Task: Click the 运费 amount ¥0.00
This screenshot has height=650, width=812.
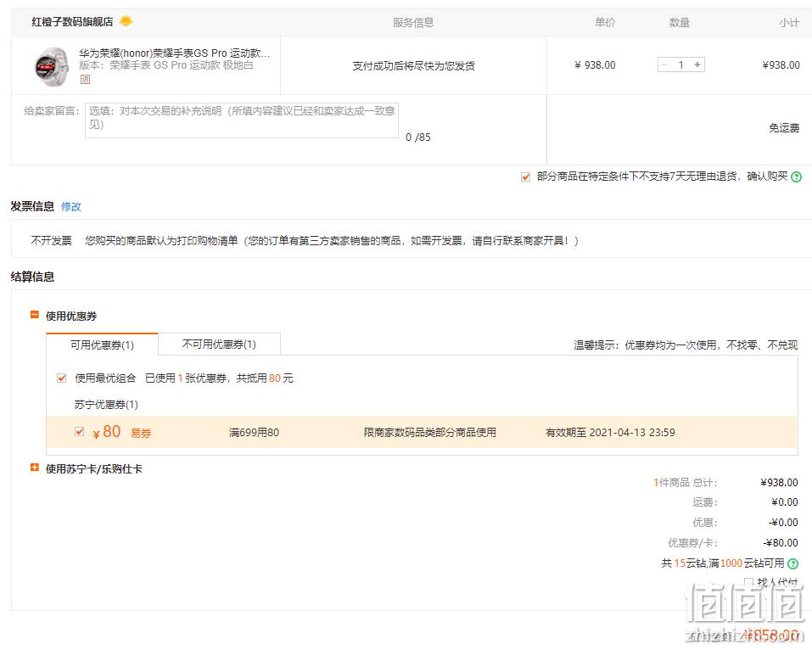Action: click(785, 502)
